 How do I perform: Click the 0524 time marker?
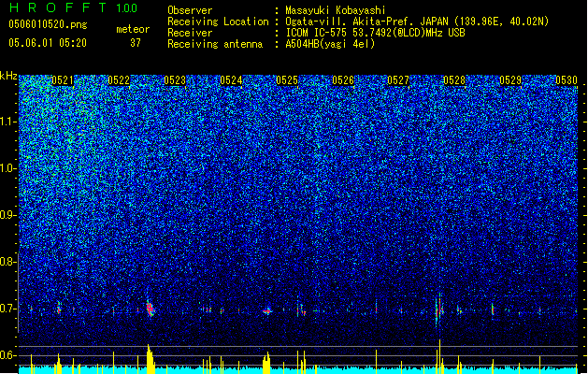[x=231, y=80]
